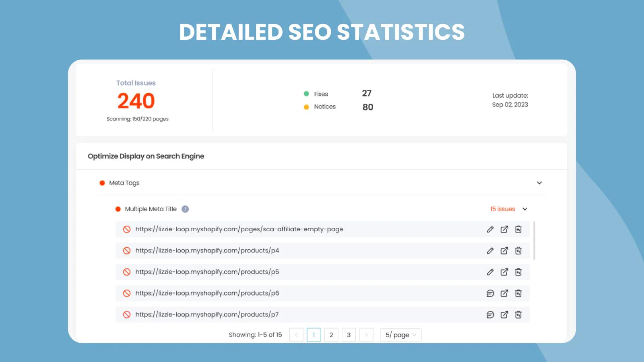Open the 5/ page size dropdown
Viewport: 644px width, 362px height.
click(x=400, y=335)
